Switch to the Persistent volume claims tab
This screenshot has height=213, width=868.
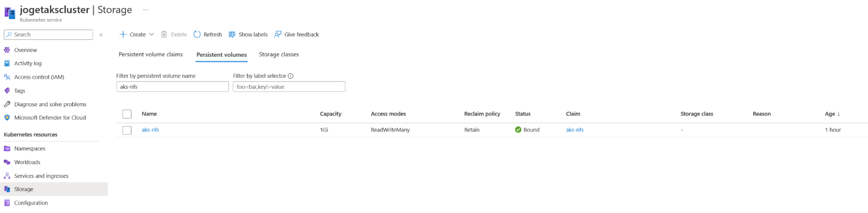pyautogui.click(x=151, y=54)
